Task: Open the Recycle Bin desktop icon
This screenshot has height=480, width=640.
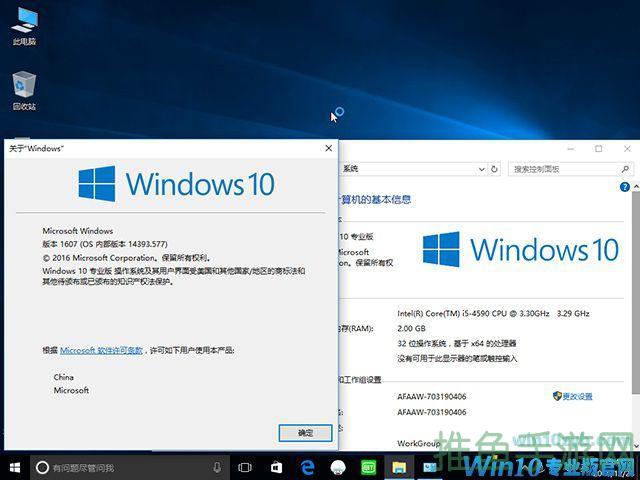Action: click(x=24, y=86)
